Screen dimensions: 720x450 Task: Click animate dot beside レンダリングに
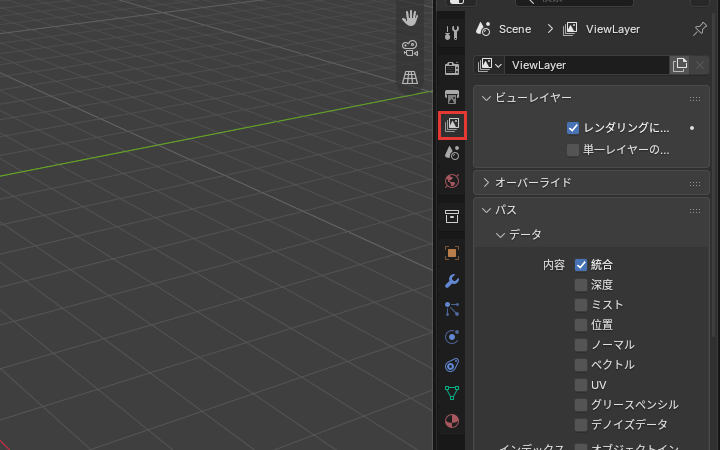[692, 128]
